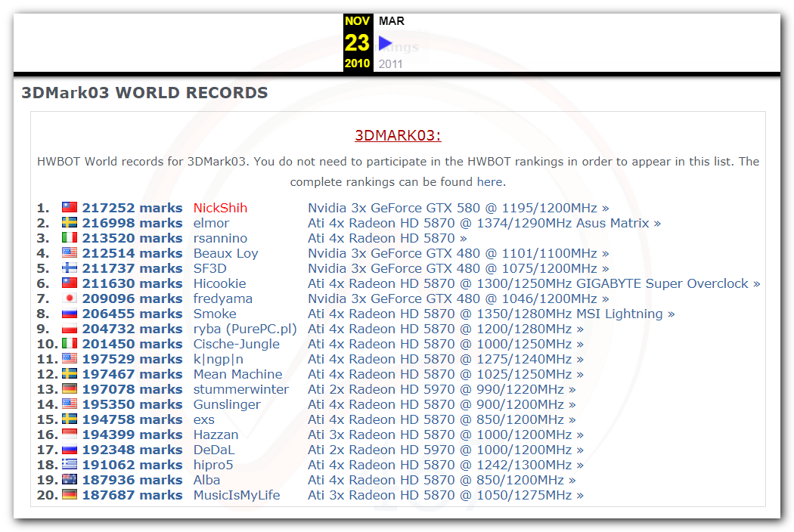
Task: Click Russia flag icon next to DeDaL
Action: pyautogui.click(x=70, y=450)
